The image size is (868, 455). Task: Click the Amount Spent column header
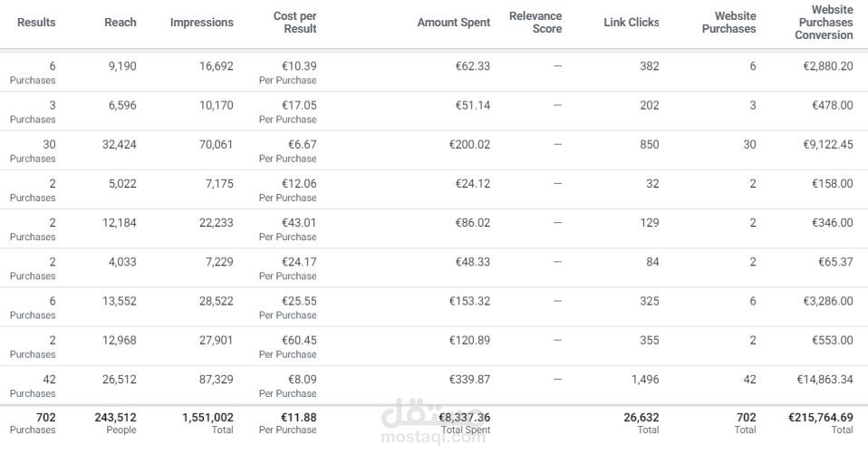coord(453,23)
